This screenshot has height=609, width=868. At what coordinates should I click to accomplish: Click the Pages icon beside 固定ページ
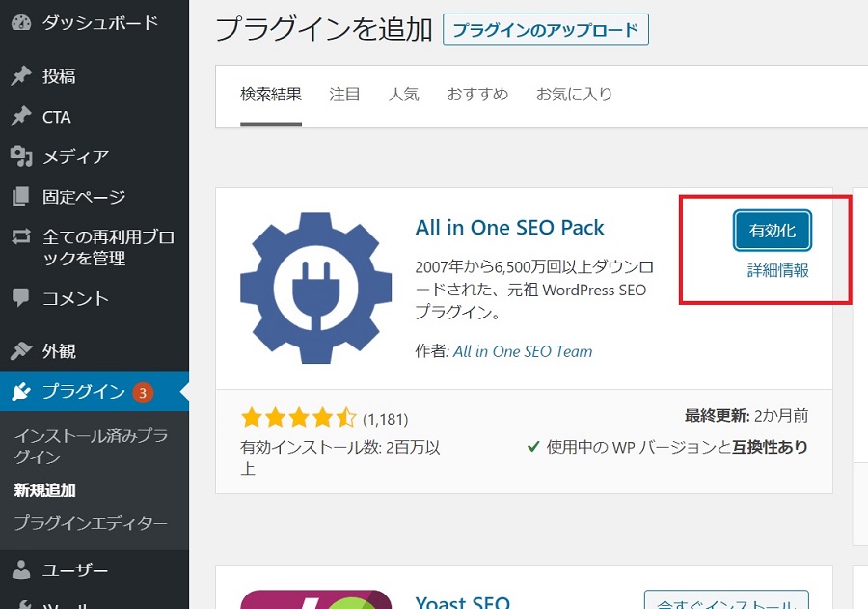[20, 197]
